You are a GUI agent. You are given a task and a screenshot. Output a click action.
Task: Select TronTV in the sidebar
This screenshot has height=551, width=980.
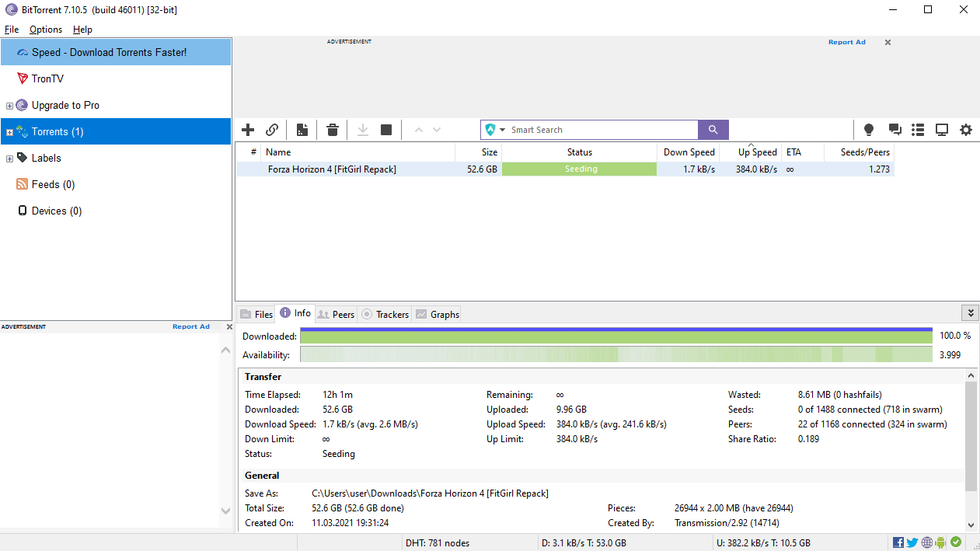[x=116, y=78]
